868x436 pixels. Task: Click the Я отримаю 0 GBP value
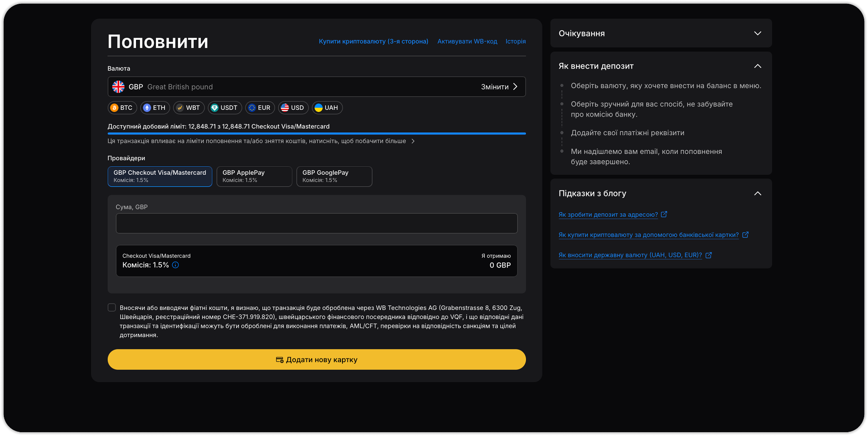pos(500,265)
